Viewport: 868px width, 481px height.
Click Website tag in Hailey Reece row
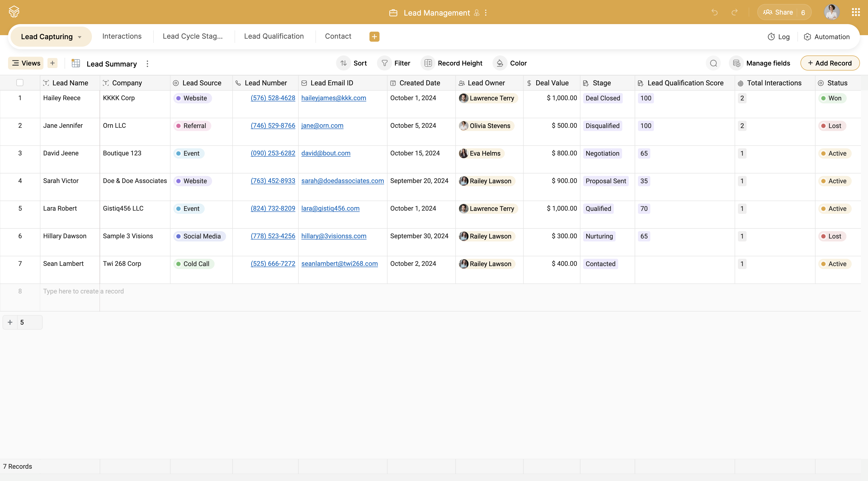point(192,98)
